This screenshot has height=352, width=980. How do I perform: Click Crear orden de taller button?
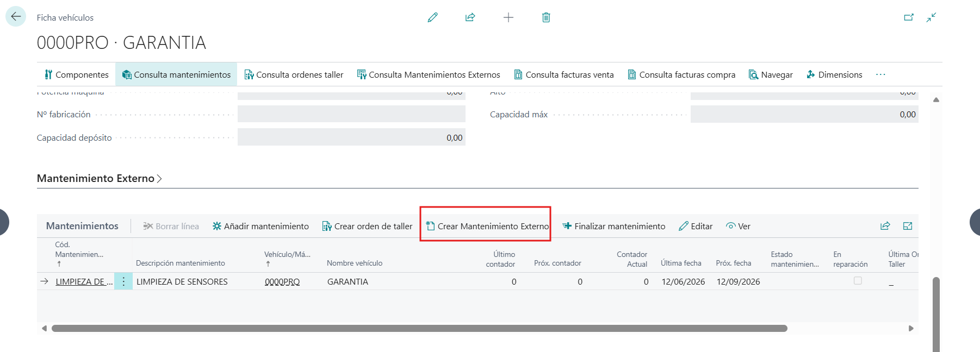[368, 226]
